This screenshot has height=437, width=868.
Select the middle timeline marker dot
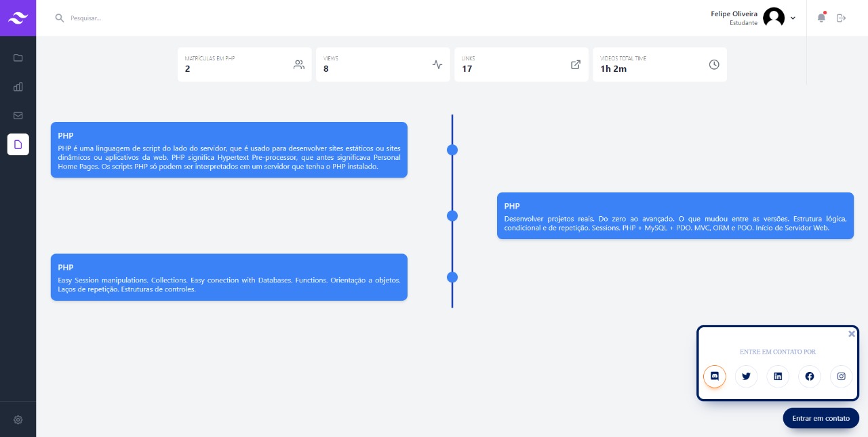[452, 215]
